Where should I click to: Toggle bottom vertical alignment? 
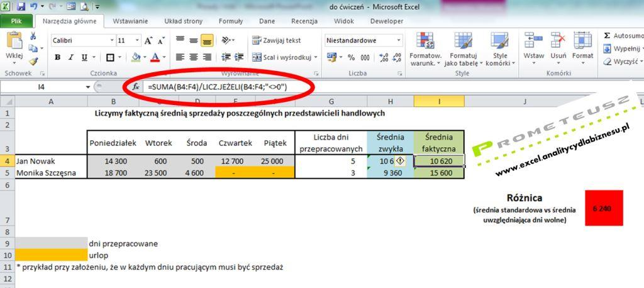(x=207, y=40)
